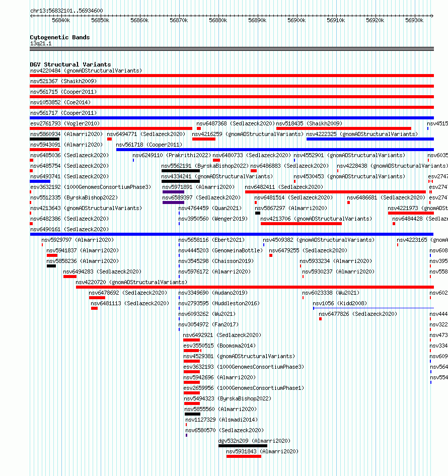Click nsv5860934 (Almarri2020) label
Image resolution: width=448 pixels, height=476 pixels.
point(66,134)
